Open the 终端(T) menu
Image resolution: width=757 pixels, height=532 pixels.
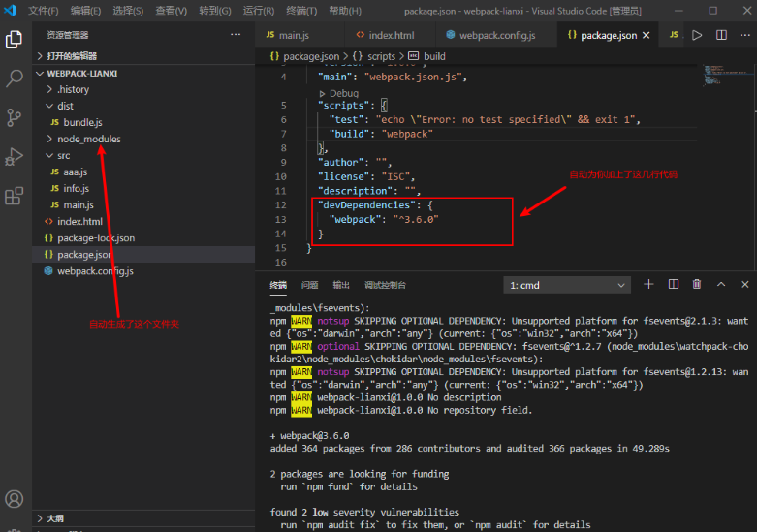[x=301, y=11]
